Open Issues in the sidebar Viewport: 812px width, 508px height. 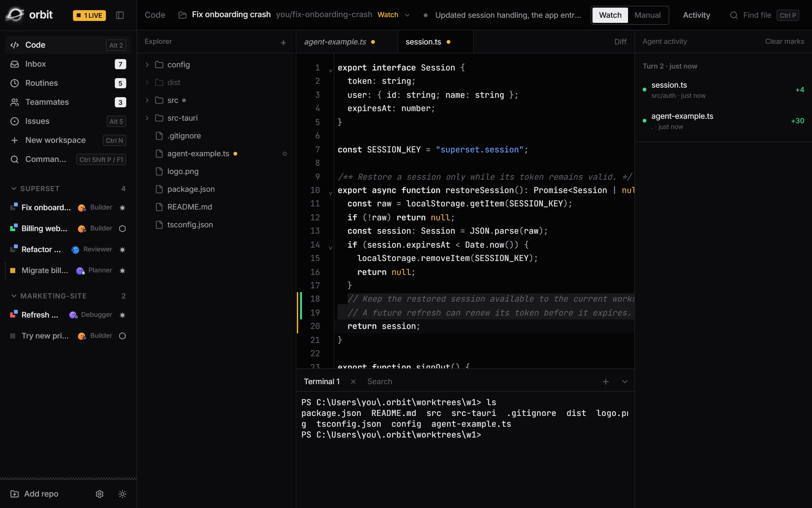pos(68,121)
